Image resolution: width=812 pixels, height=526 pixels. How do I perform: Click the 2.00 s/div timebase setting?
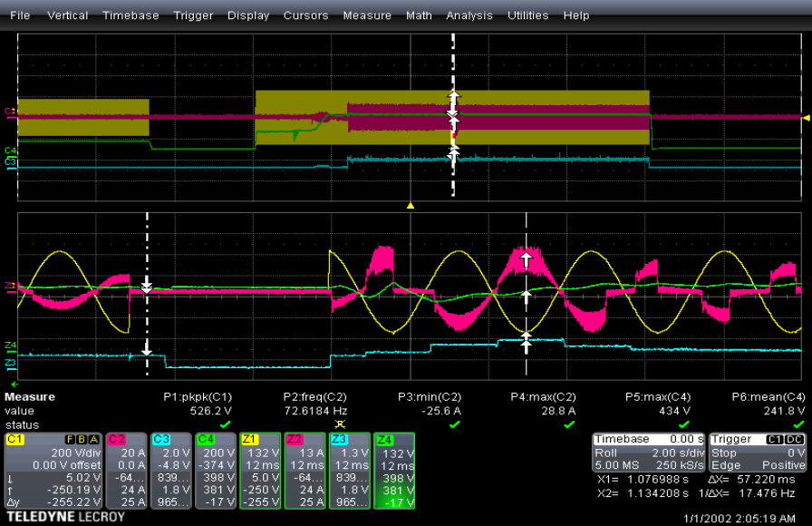coord(678,453)
